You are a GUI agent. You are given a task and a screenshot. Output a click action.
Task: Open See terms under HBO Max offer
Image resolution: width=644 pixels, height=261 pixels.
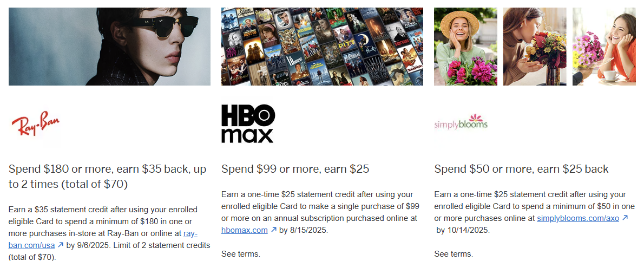click(x=241, y=254)
